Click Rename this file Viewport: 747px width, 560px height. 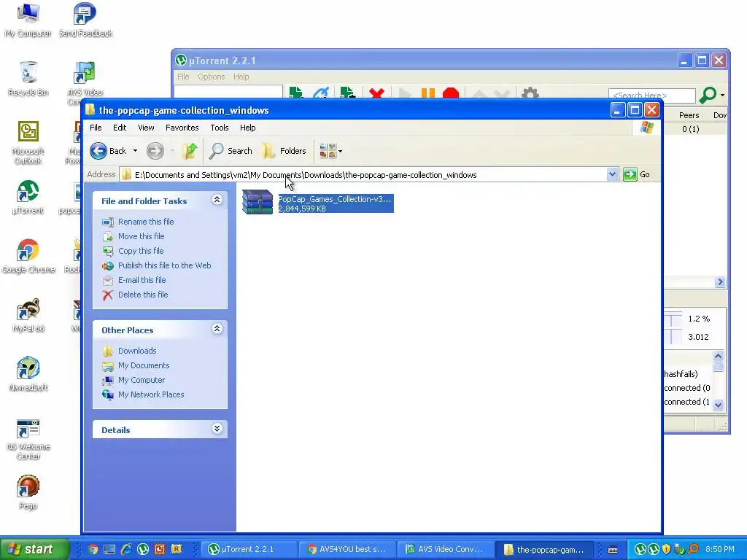point(146,222)
